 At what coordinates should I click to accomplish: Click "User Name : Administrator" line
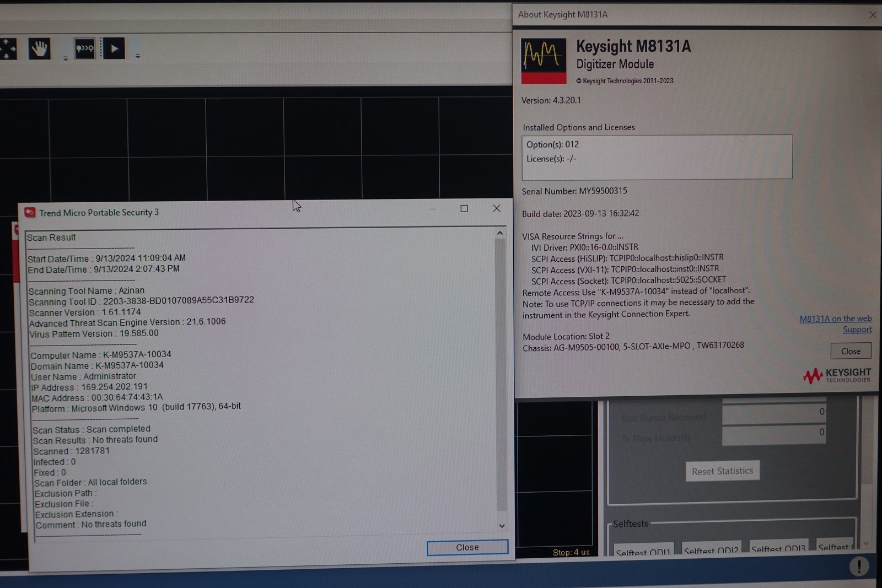[x=83, y=376]
